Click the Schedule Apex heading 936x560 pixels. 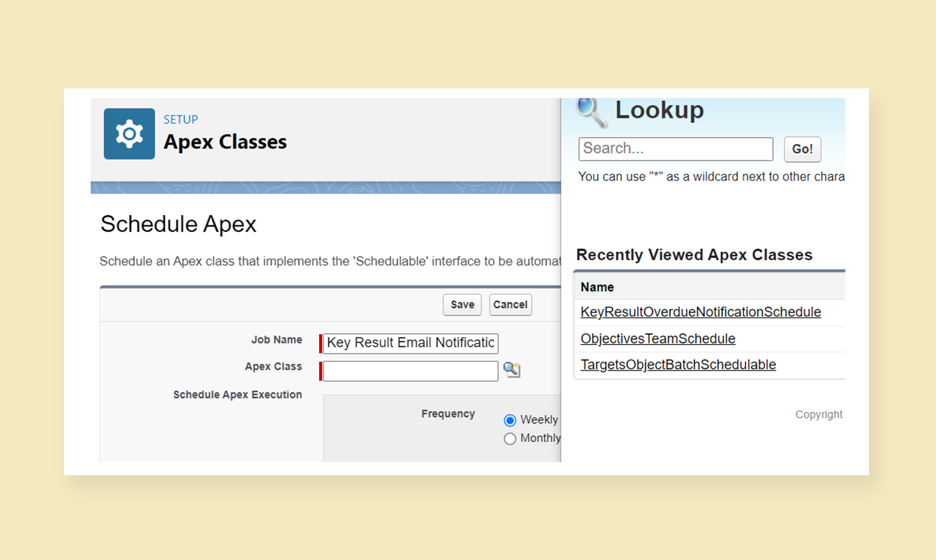[x=178, y=224]
